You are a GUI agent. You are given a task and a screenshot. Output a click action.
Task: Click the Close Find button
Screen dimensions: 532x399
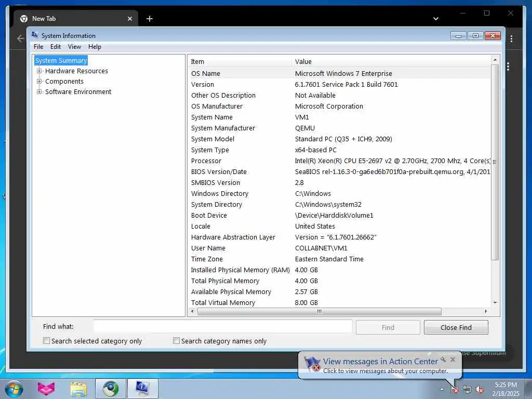pos(456,327)
